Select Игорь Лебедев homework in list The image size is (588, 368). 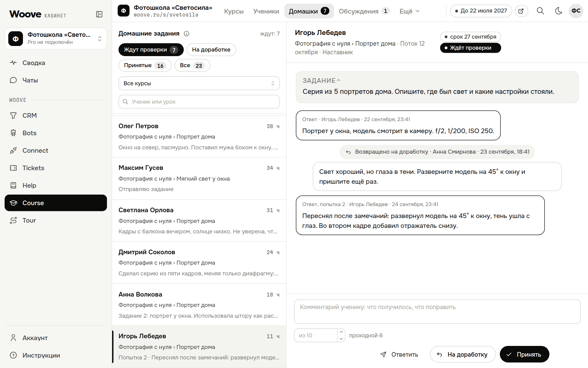199,347
